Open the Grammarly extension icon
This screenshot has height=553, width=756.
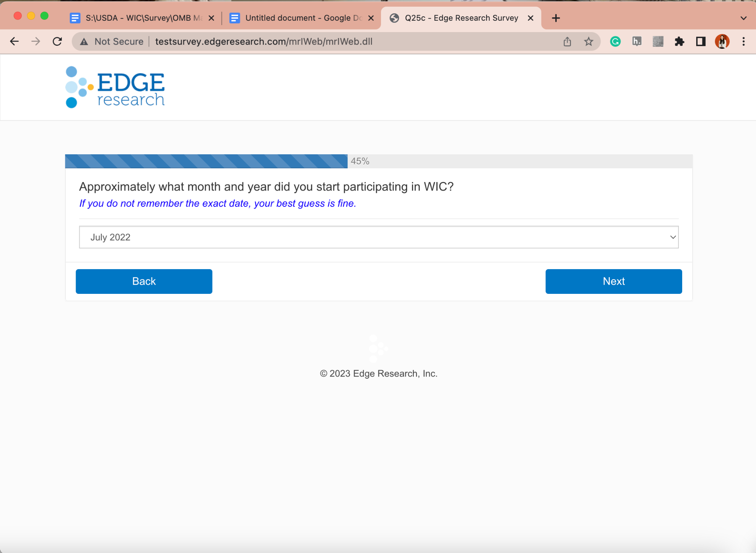click(x=615, y=41)
